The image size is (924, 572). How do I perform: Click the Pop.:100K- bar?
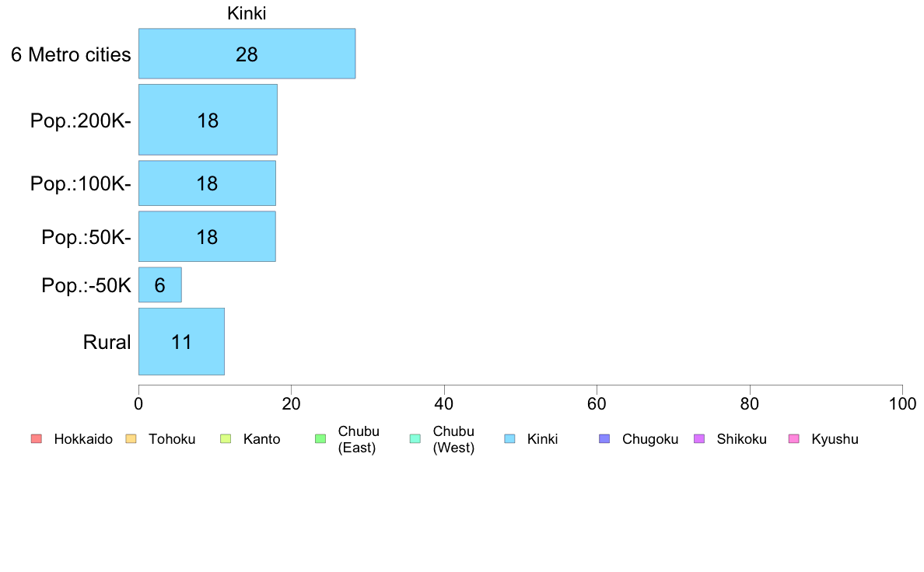[208, 183]
